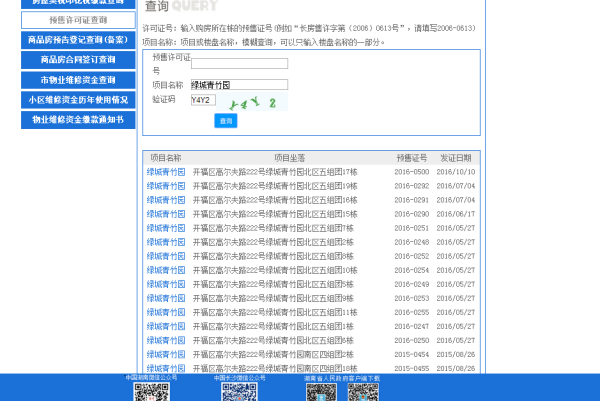Click the 验证码 input field

203,100
